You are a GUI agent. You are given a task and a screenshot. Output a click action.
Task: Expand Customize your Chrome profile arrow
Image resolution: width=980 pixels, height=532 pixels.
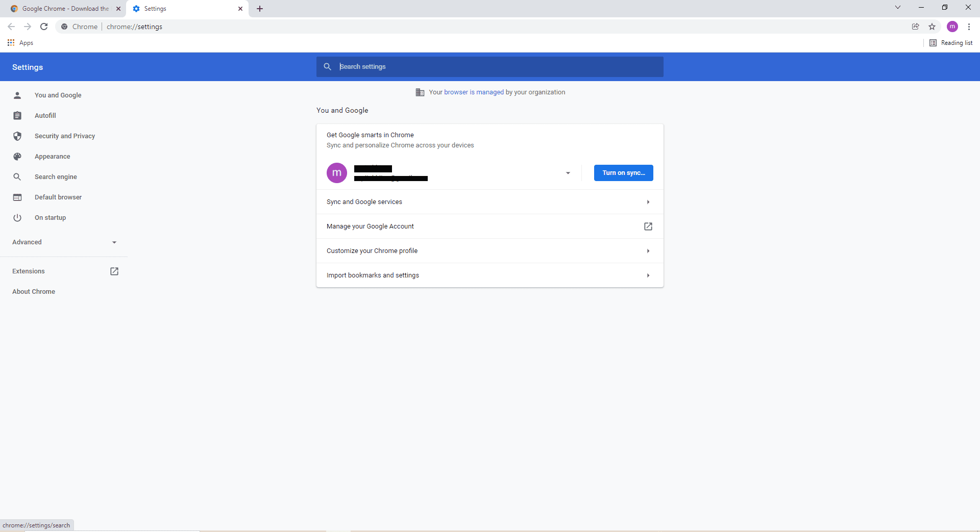click(x=648, y=251)
